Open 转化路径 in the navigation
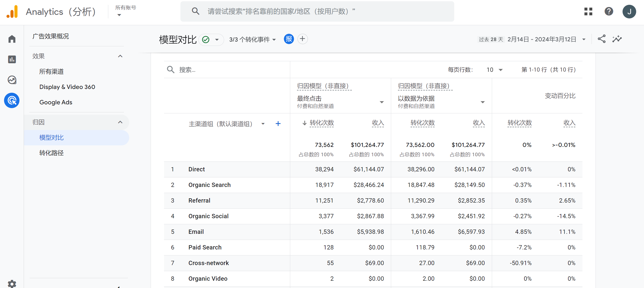This screenshot has width=644, height=288. pos(51,153)
